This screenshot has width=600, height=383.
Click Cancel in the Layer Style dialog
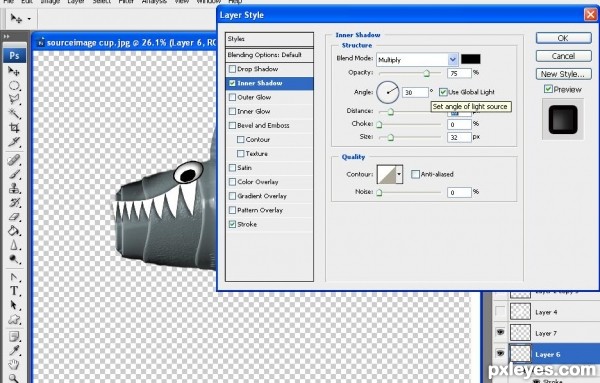[563, 56]
